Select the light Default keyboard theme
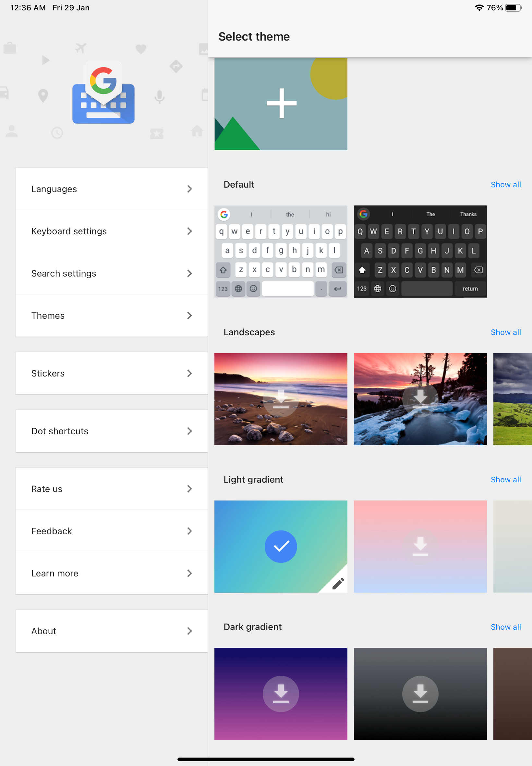 [281, 251]
